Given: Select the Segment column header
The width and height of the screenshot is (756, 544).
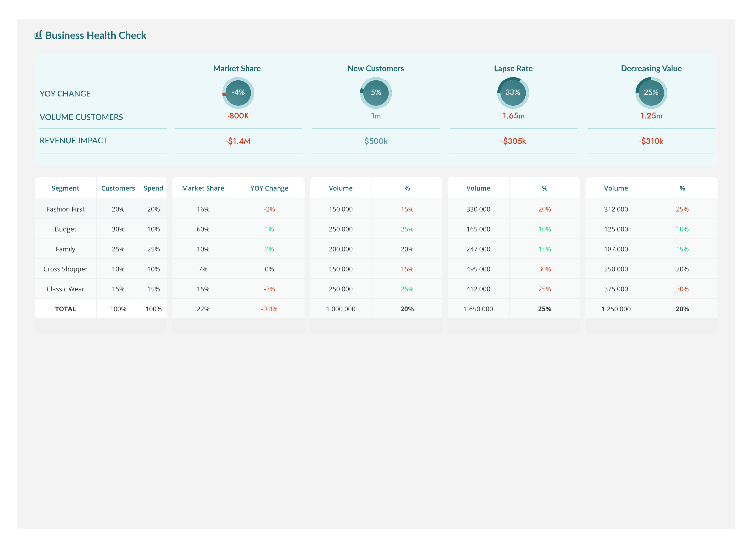Looking at the screenshot, I should [x=65, y=188].
